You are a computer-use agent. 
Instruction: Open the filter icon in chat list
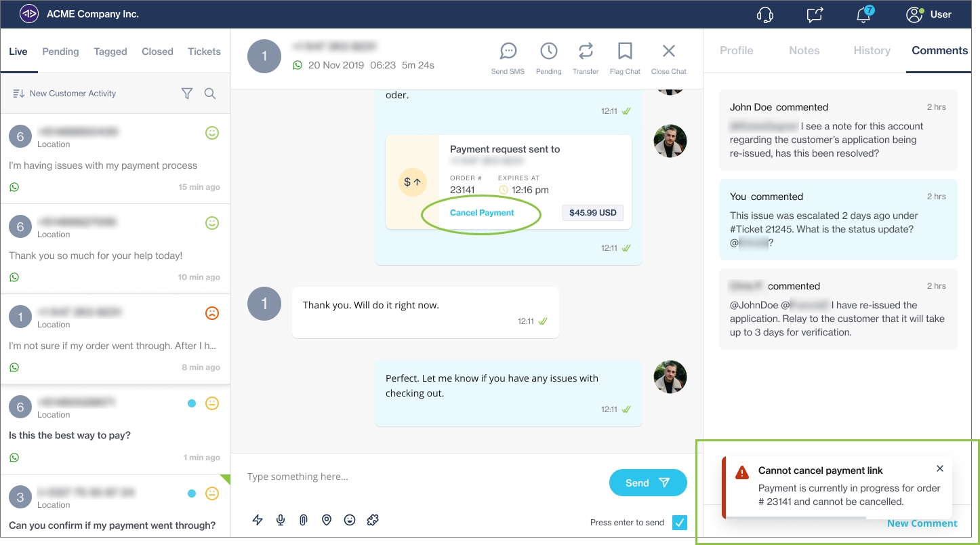coord(187,94)
